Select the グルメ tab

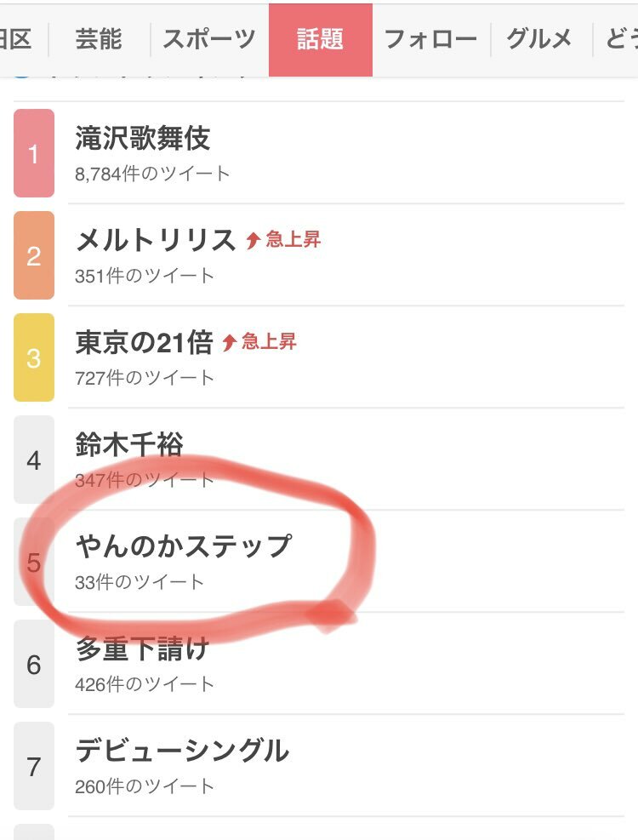(x=540, y=40)
